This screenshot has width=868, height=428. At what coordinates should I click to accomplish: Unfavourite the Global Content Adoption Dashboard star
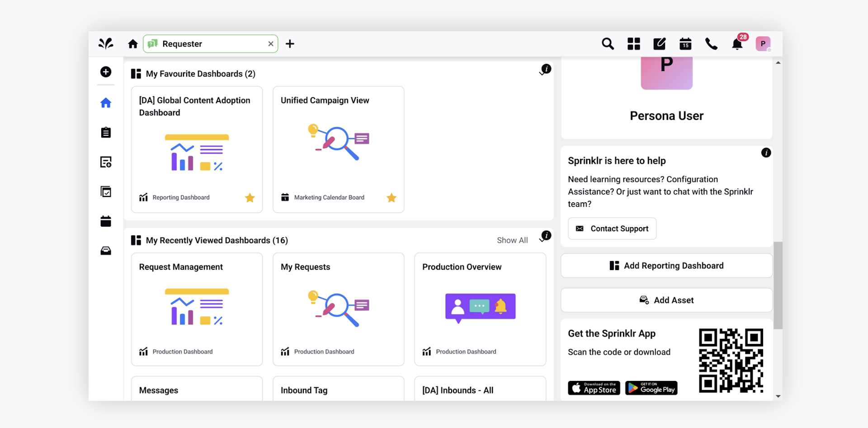coord(250,198)
